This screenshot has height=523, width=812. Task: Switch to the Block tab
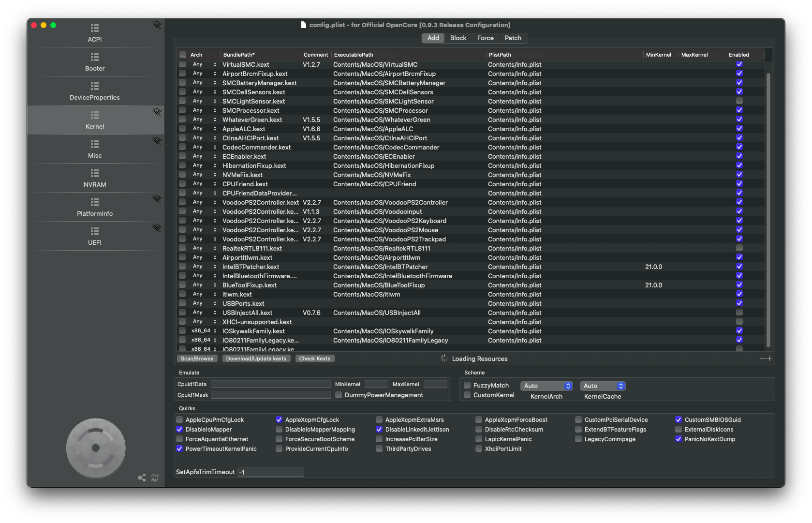click(x=458, y=38)
